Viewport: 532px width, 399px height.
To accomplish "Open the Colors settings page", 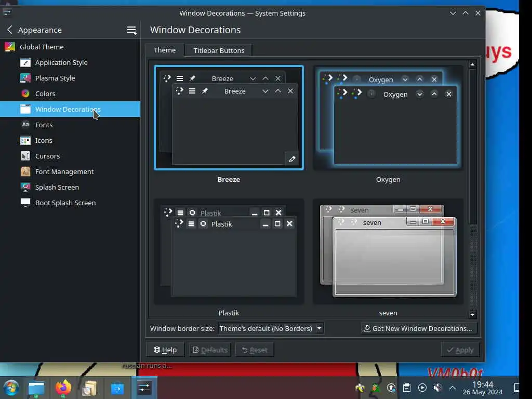I will (70, 94).
